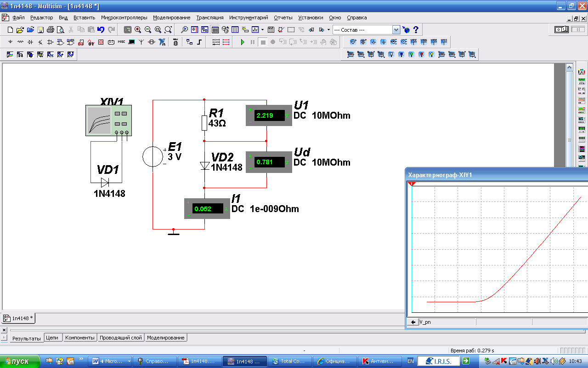The width and height of the screenshot is (588, 368).
Task: Select the I1 ammeter reading 0.052
Action: click(x=207, y=208)
